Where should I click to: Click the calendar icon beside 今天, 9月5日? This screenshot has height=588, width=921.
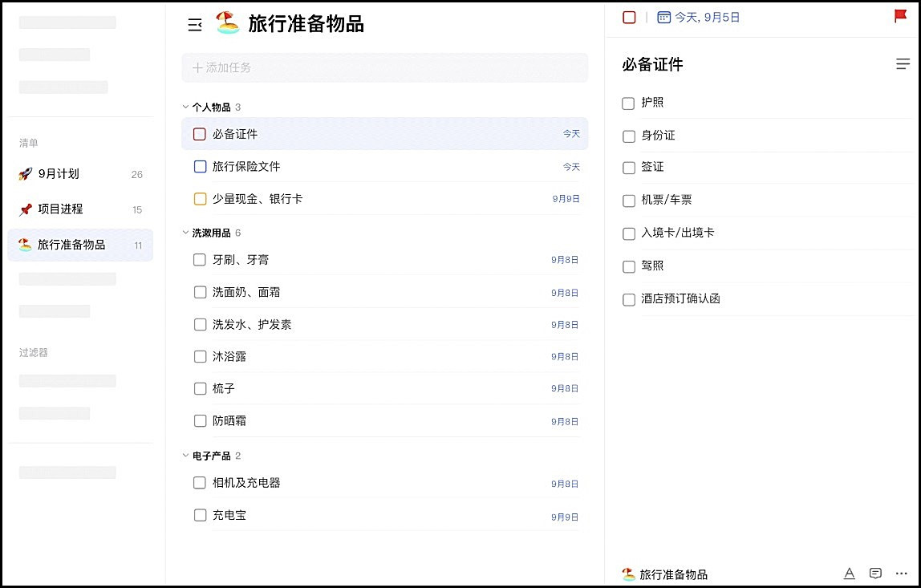click(663, 17)
